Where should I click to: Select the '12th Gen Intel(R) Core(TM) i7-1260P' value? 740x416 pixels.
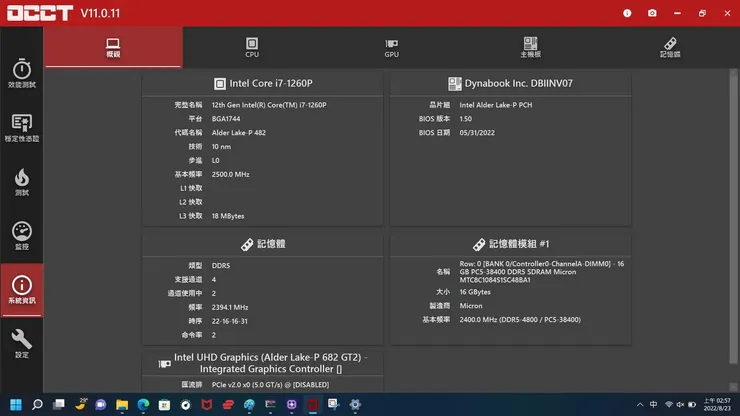[269, 105]
